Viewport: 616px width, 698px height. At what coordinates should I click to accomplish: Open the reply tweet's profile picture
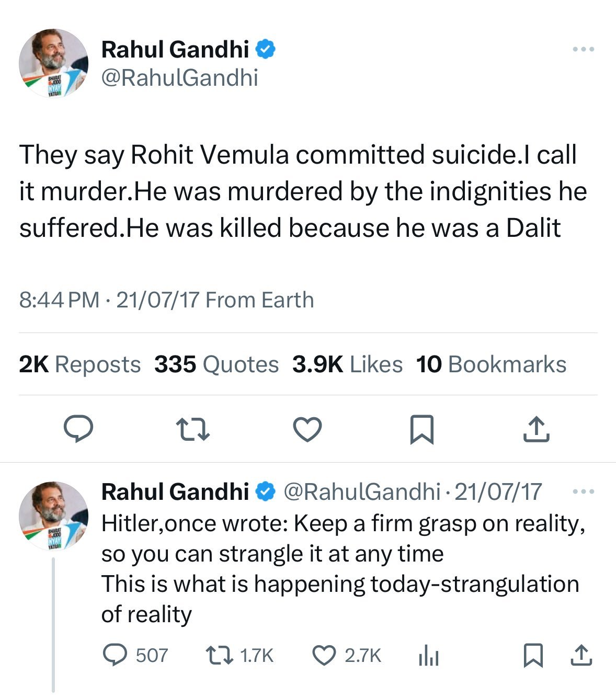[x=53, y=516]
